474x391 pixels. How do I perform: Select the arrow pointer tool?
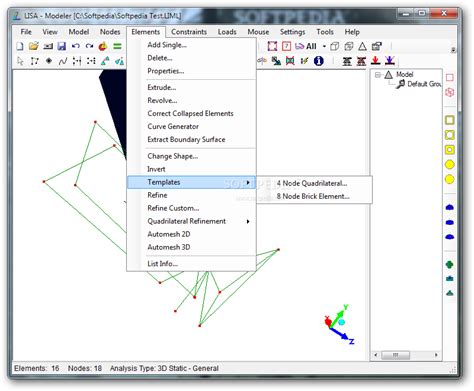tap(20, 61)
